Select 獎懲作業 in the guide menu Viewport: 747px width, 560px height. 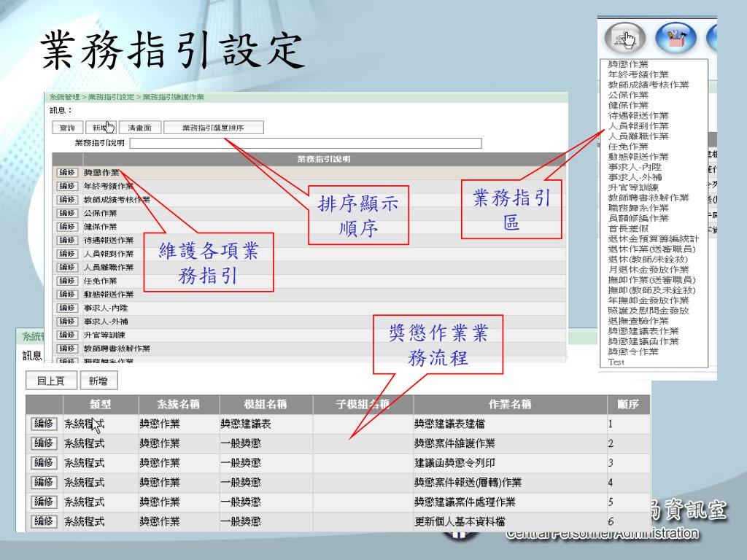click(x=628, y=64)
